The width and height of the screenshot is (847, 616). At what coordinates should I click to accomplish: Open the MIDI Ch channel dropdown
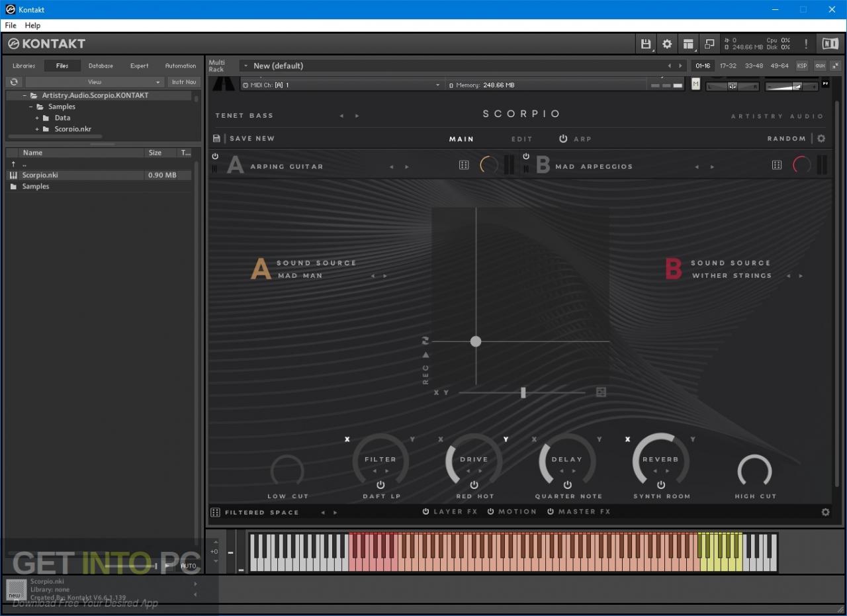(x=341, y=85)
